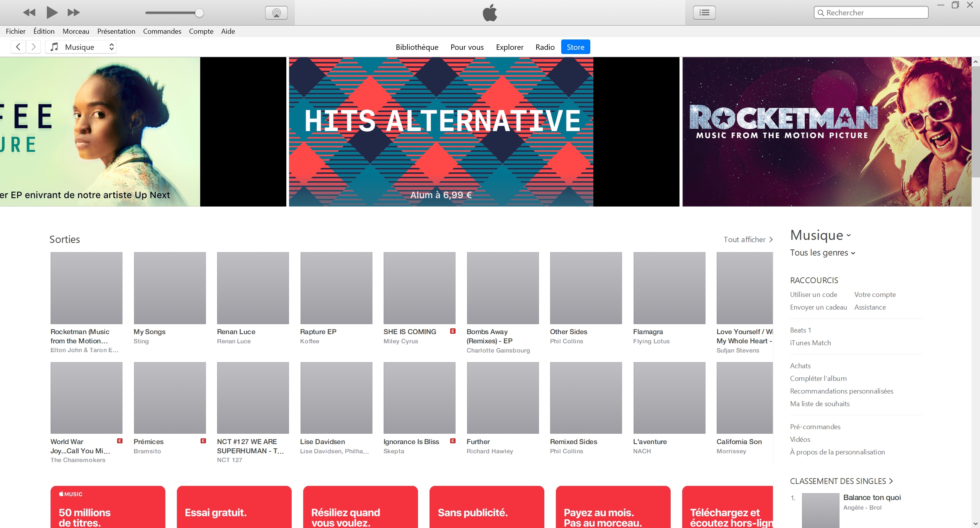Click the rewind previous track icon
This screenshot has width=980, height=528.
pyautogui.click(x=29, y=13)
